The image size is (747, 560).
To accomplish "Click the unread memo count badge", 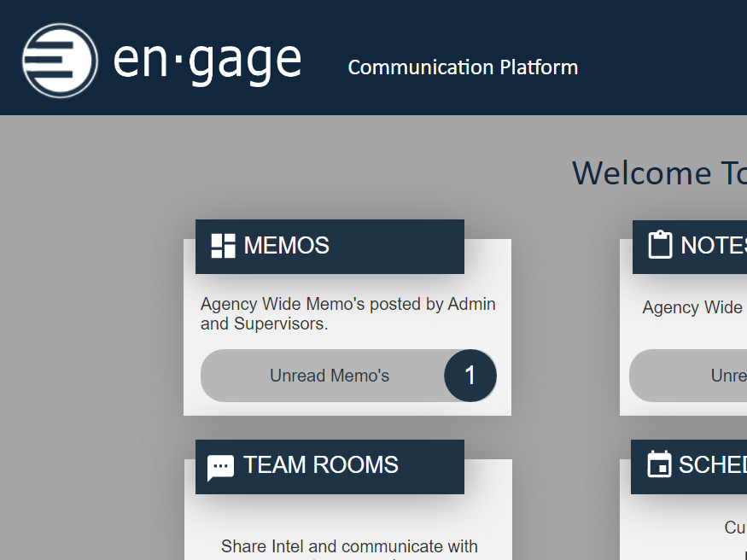I will click(x=470, y=376).
